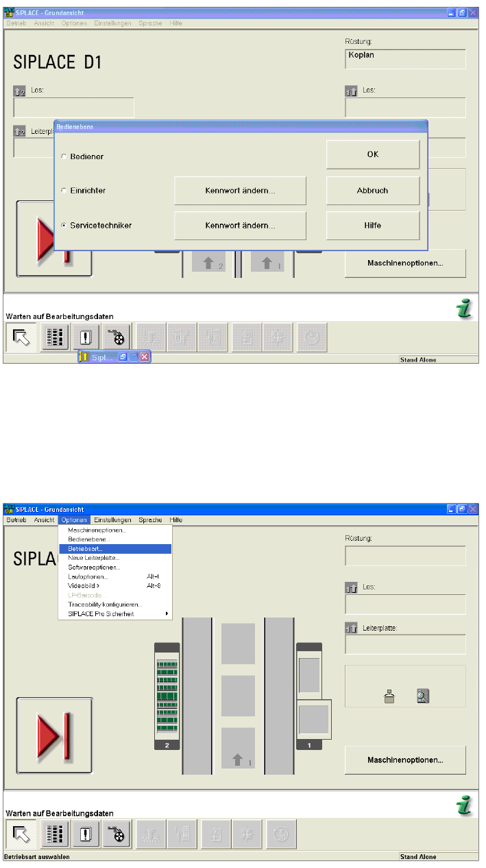
Task: Choose Traceability konfigurieren... menu entry
Action: (x=115, y=605)
